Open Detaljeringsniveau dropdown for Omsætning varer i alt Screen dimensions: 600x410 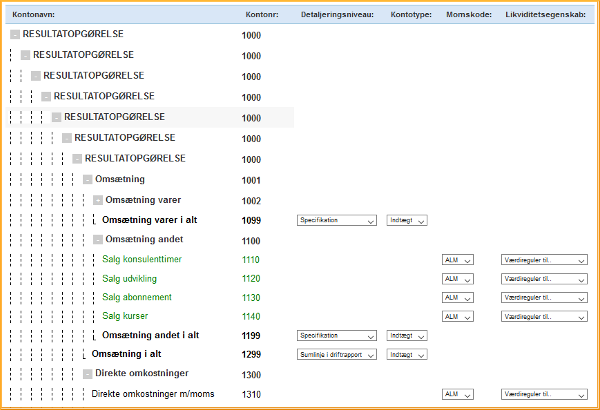tap(336, 221)
